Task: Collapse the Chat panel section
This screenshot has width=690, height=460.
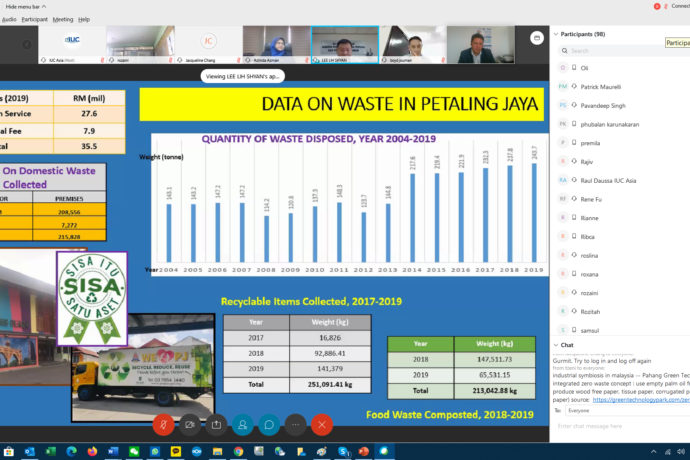Action: [556, 345]
